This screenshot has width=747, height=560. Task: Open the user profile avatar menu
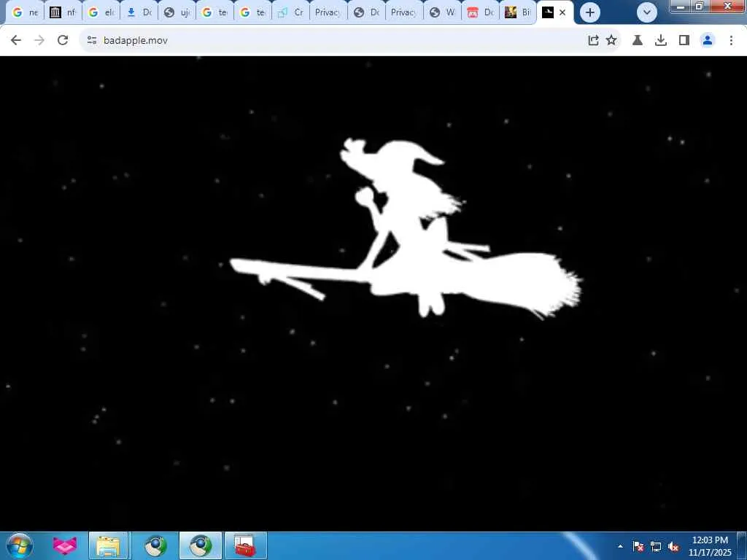[708, 41]
